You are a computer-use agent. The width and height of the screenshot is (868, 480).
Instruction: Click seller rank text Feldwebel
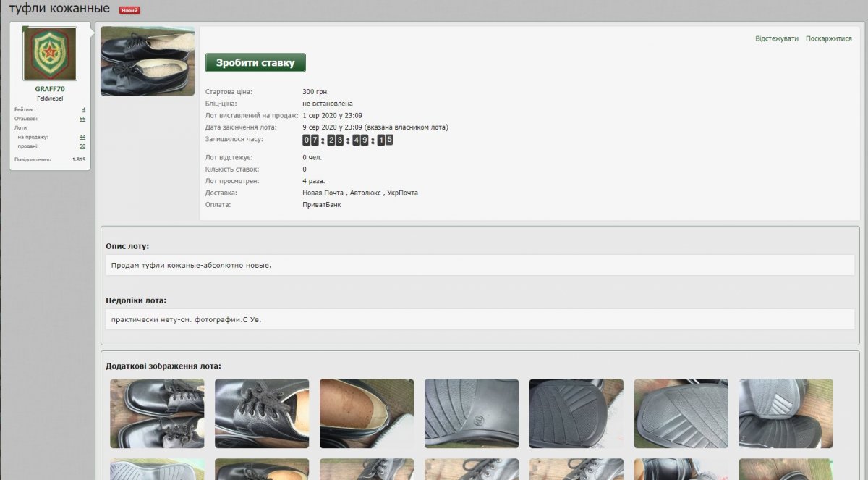pos(50,98)
